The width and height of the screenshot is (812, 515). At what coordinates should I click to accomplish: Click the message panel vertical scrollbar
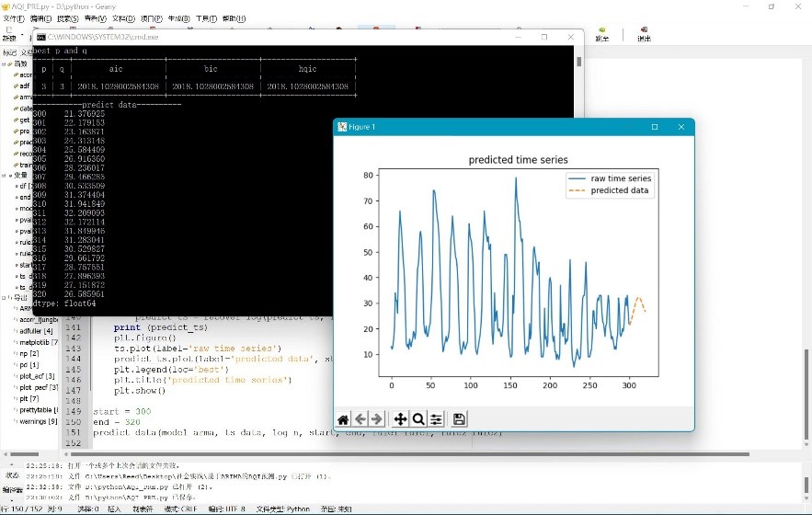(806, 486)
